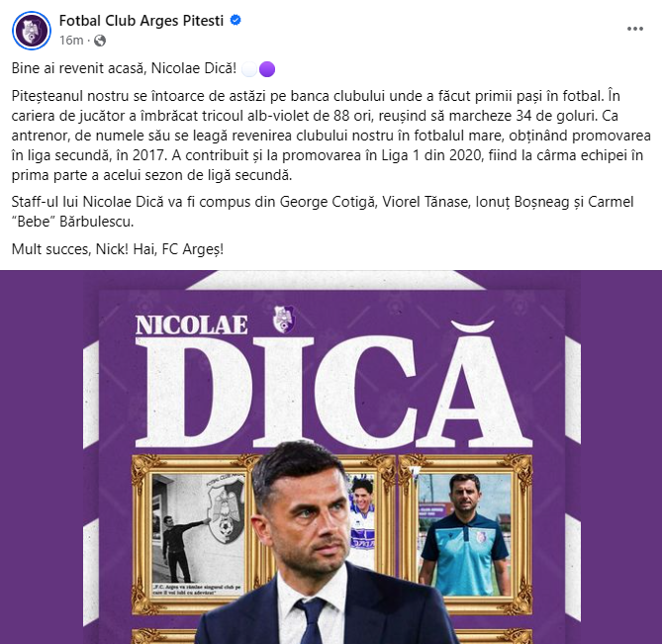Image resolution: width=662 pixels, height=644 pixels.
Task: Click the blue verified badge
Action: tap(236, 20)
